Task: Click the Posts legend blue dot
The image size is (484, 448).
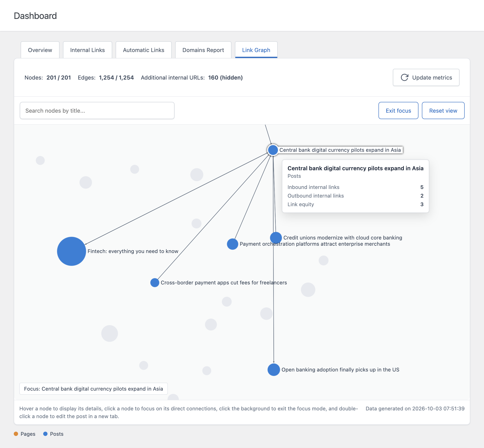Action: pyautogui.click(x=45, y=434)
